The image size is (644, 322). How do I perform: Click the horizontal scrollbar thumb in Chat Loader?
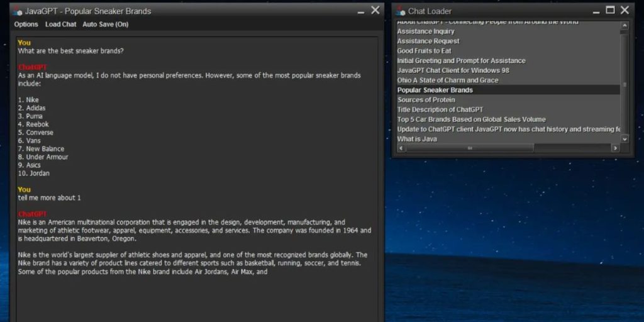click(470, 148)
